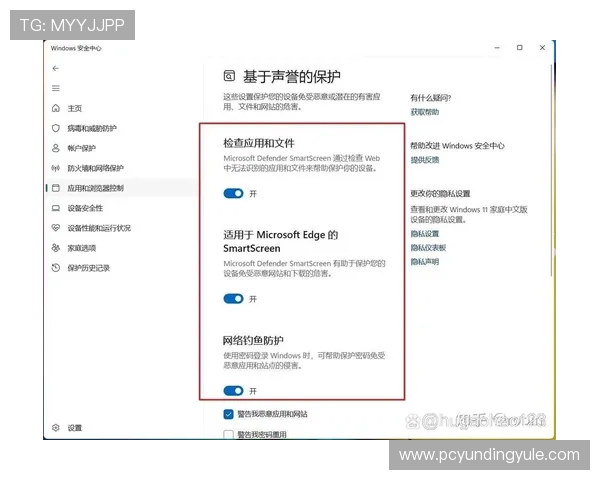
Task: Click the heart icon for 设备性能和运行状况
Action: point(56,228)
